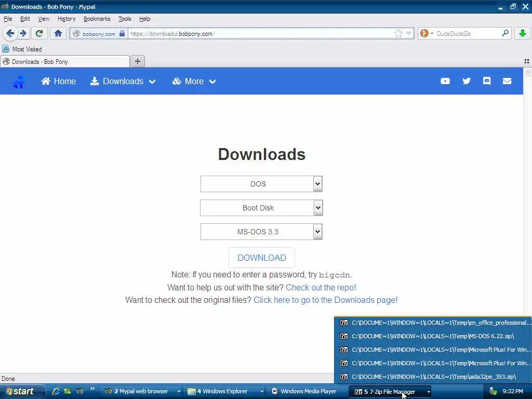
Task: Open the Tools menu
Action: tap(125, 19)
